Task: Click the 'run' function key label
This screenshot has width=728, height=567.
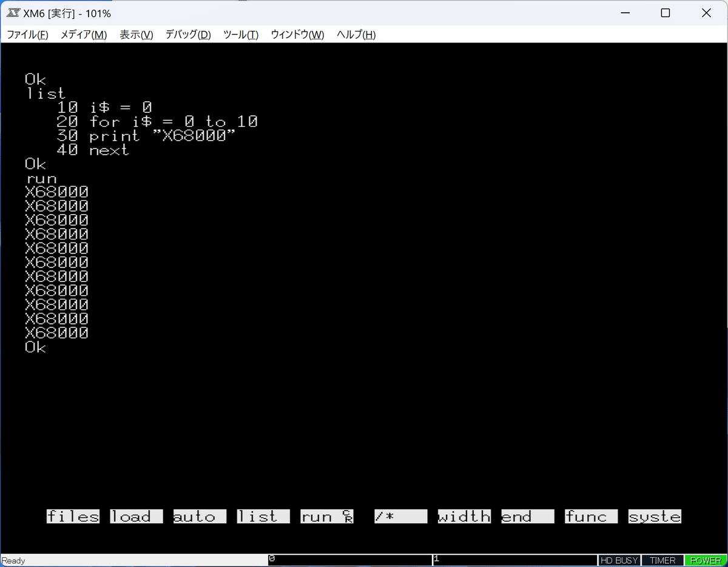Action: coord(326,516)
